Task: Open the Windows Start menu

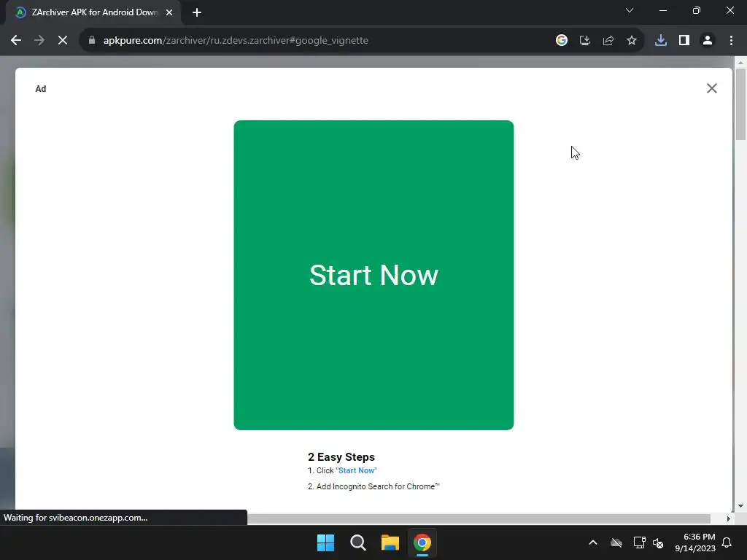Action: pos(326,542)
